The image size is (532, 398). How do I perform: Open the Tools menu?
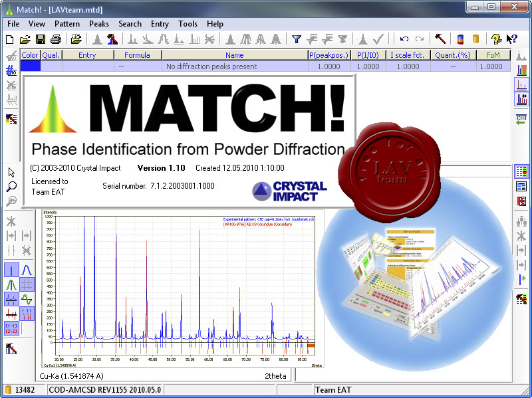188,24
